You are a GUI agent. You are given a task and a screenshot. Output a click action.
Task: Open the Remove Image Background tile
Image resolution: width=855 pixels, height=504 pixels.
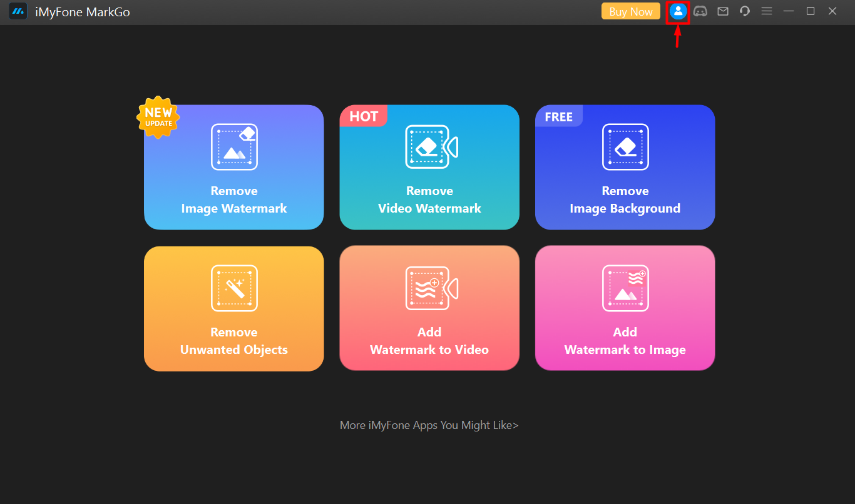(625, 167)
